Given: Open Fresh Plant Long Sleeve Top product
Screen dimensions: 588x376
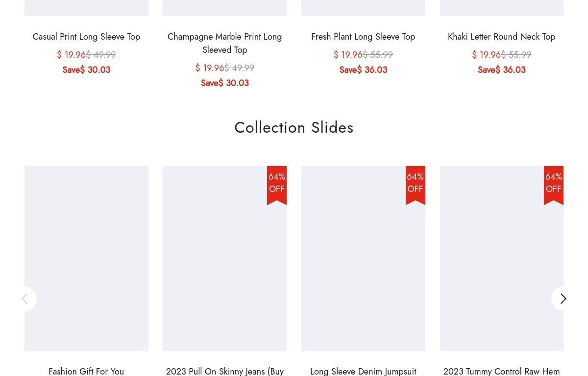Looking at the screenshot, I should click(x=363, y=37).
